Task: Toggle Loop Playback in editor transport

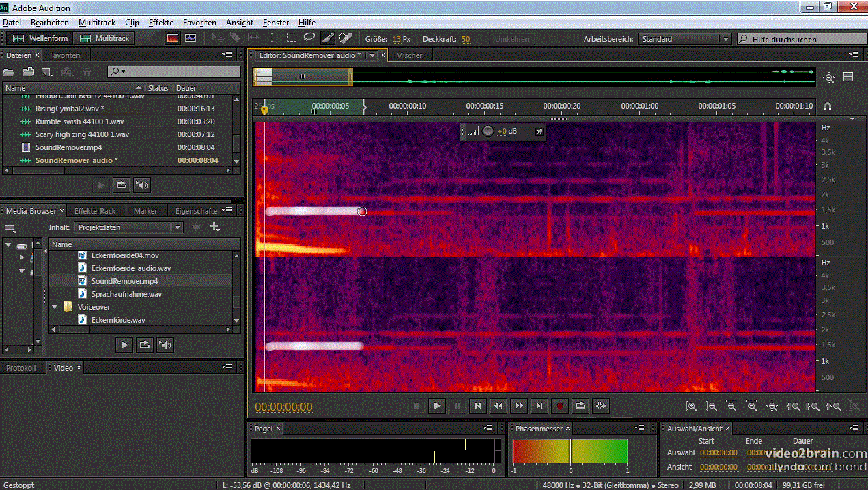Action: 580,405
